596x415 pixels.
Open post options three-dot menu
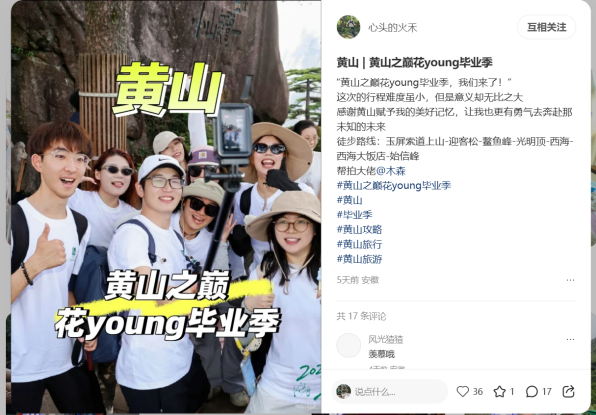(x=570, y=280)
